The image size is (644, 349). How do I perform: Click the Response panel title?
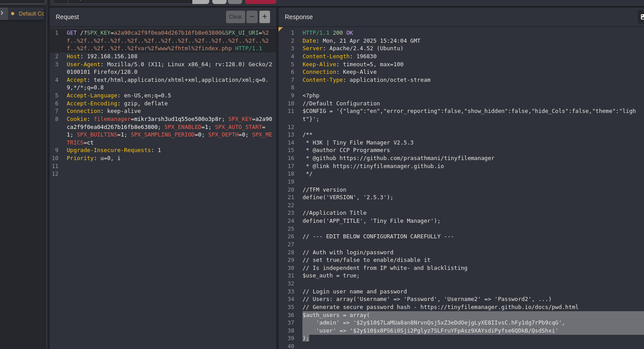[x=298, y=17]
